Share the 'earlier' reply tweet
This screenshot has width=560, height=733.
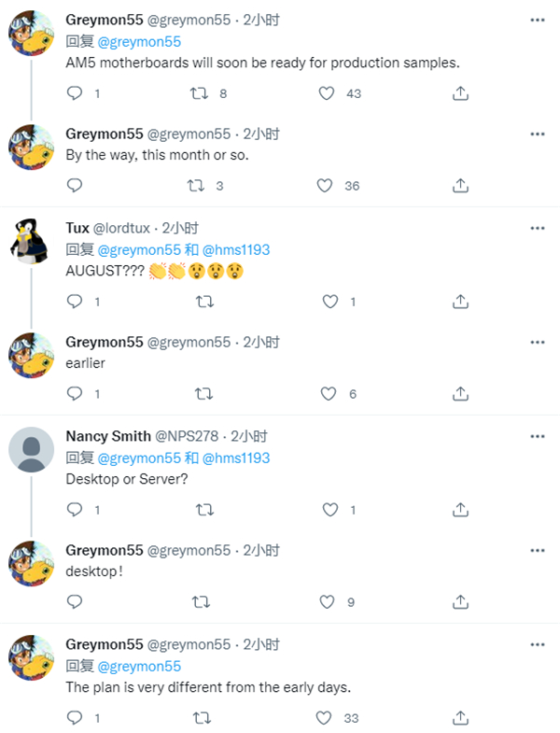tap(460, 394)
